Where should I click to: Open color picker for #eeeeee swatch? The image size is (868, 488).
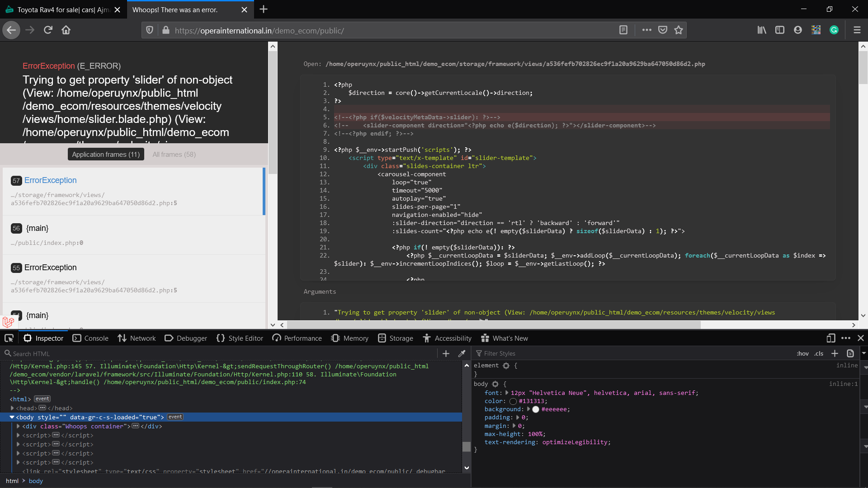[x=536, y=409]
